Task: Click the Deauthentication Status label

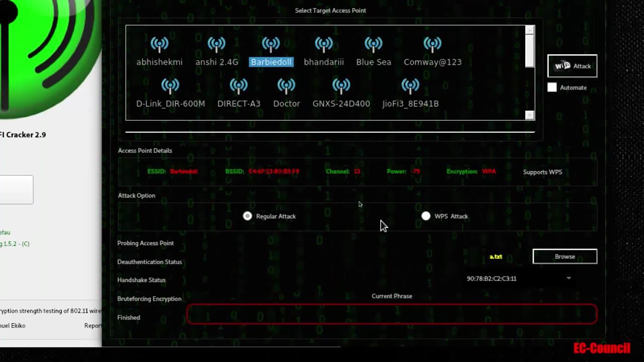Action: pyautogui.click(x=149, y=262)
